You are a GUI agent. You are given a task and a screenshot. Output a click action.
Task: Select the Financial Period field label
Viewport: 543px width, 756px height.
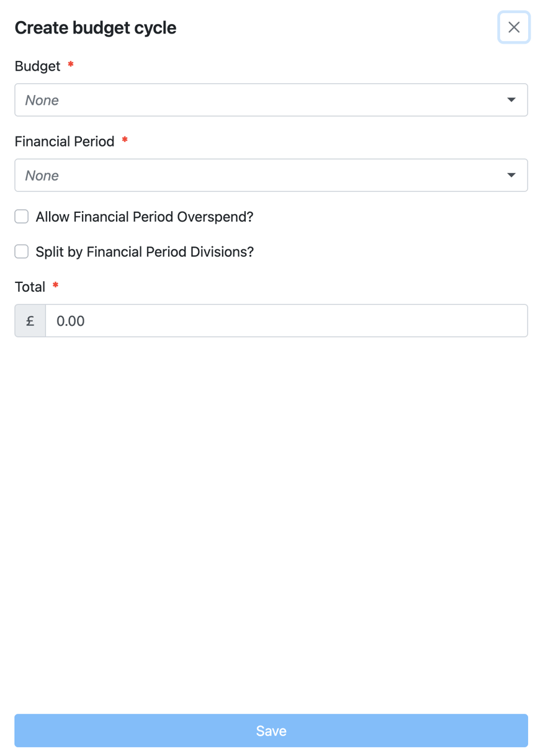(x=64, y=141)
